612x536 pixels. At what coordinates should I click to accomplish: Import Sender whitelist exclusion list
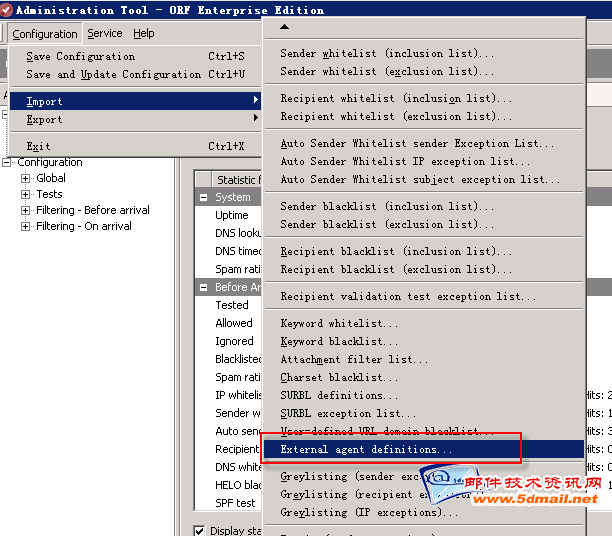[x=424, y=71]
